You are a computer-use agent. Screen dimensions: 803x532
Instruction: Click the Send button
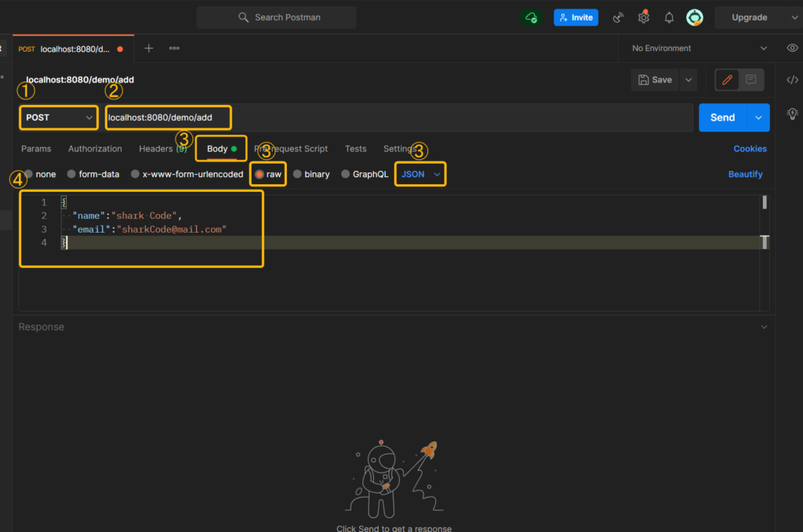point(722,118)
